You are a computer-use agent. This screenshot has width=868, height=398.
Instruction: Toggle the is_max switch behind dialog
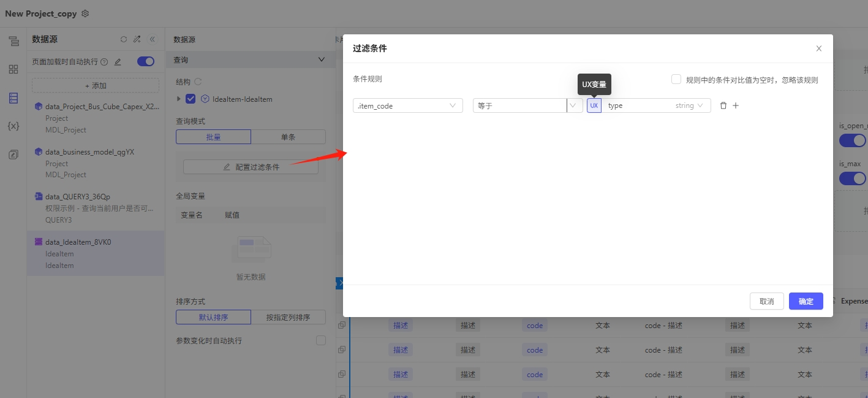coord(853,178)
